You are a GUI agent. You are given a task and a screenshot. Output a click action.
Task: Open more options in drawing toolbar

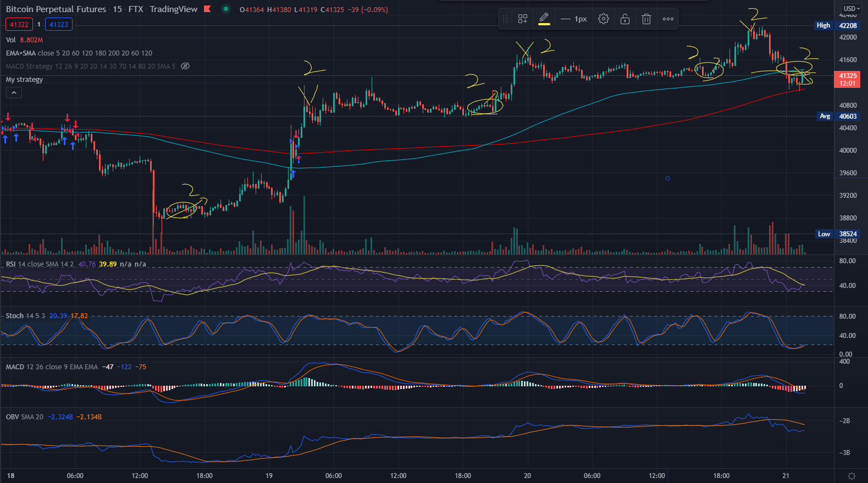pyautogui.click(x=668, y=19)
